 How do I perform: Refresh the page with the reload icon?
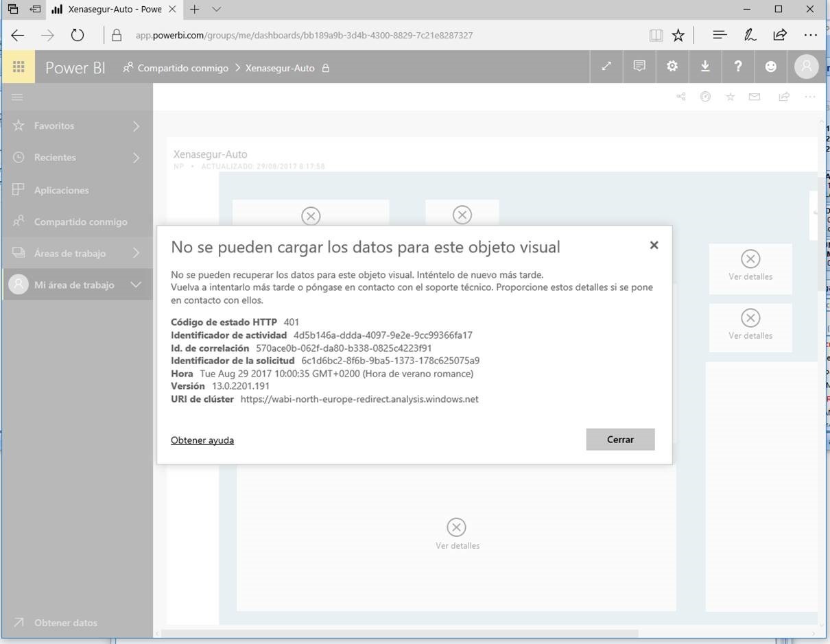(x=78, y=35)
